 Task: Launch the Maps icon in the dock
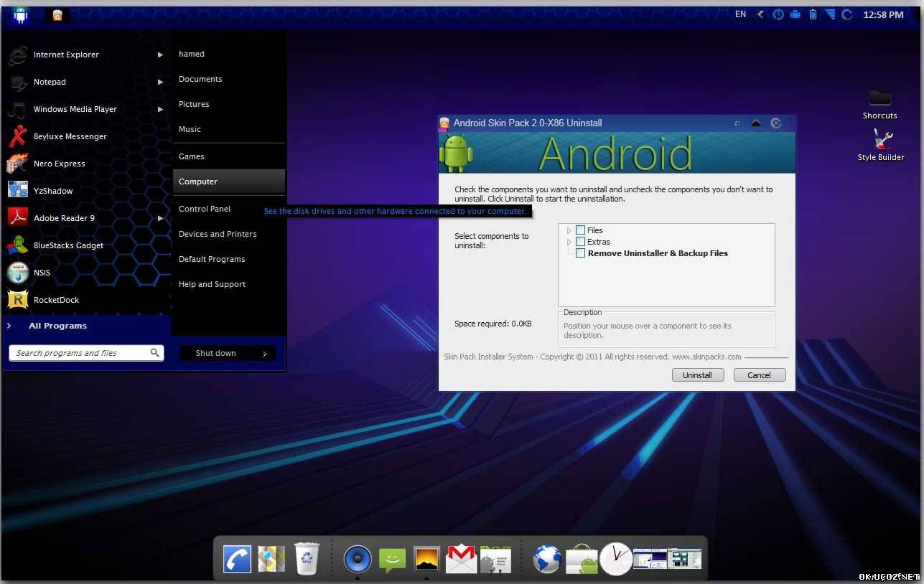(271, 560)
